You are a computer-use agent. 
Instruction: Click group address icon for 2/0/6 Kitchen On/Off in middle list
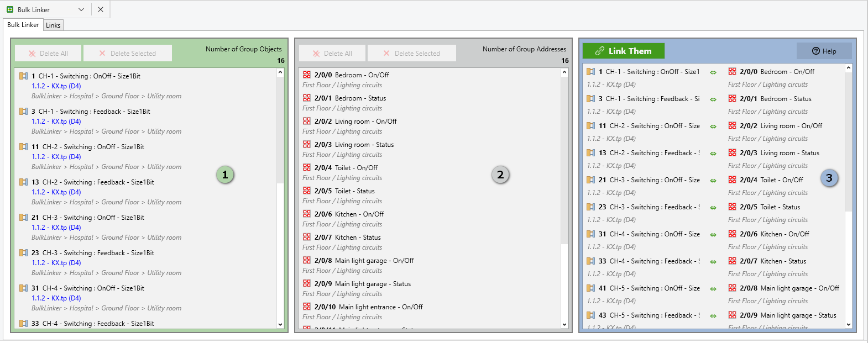[307, 214]
